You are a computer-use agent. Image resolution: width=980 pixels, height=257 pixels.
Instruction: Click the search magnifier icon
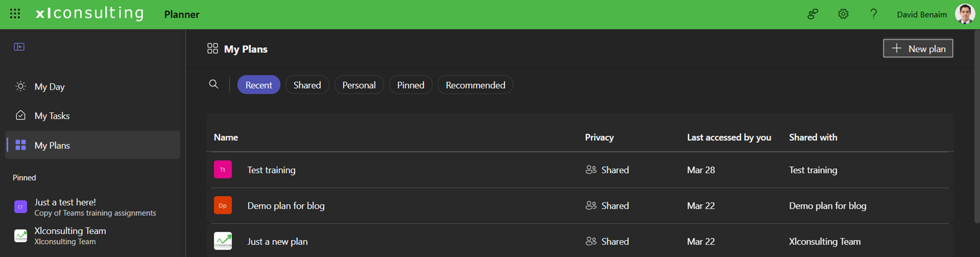pos(214,84)
